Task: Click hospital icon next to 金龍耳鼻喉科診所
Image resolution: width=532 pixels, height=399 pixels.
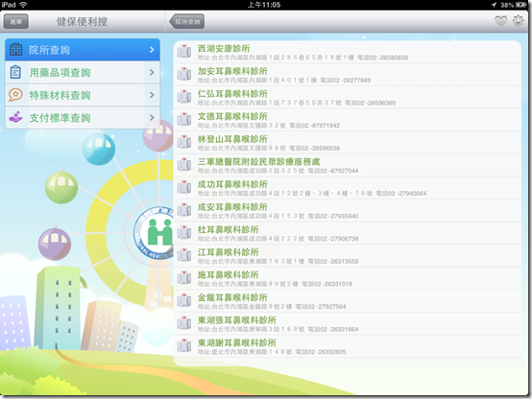Action: pyautogui.click(x=184, y=300)
